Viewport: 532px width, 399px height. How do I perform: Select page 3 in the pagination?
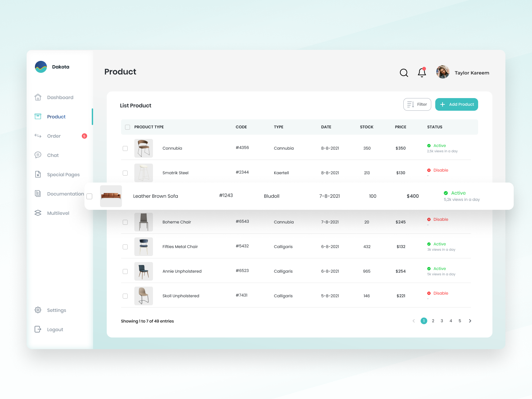point(442,321)
